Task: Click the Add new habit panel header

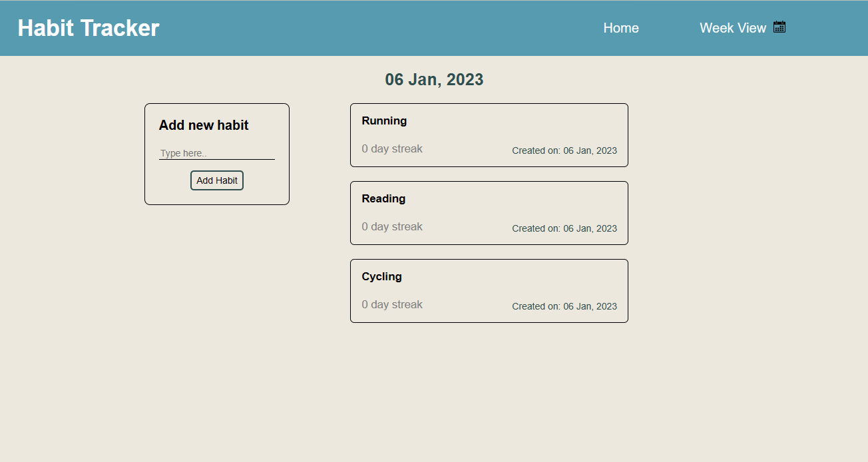Action: click(204, 125)
